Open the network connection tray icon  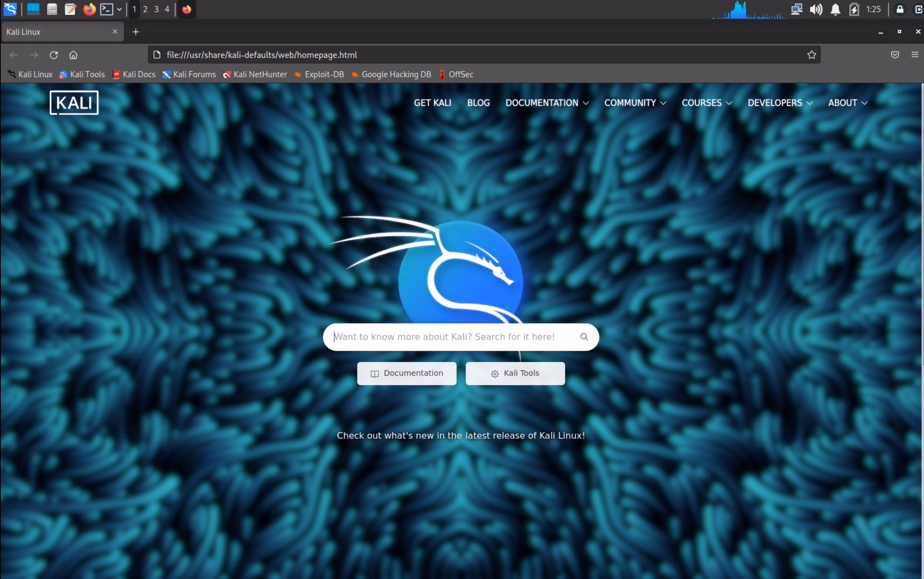coord(797,9)
